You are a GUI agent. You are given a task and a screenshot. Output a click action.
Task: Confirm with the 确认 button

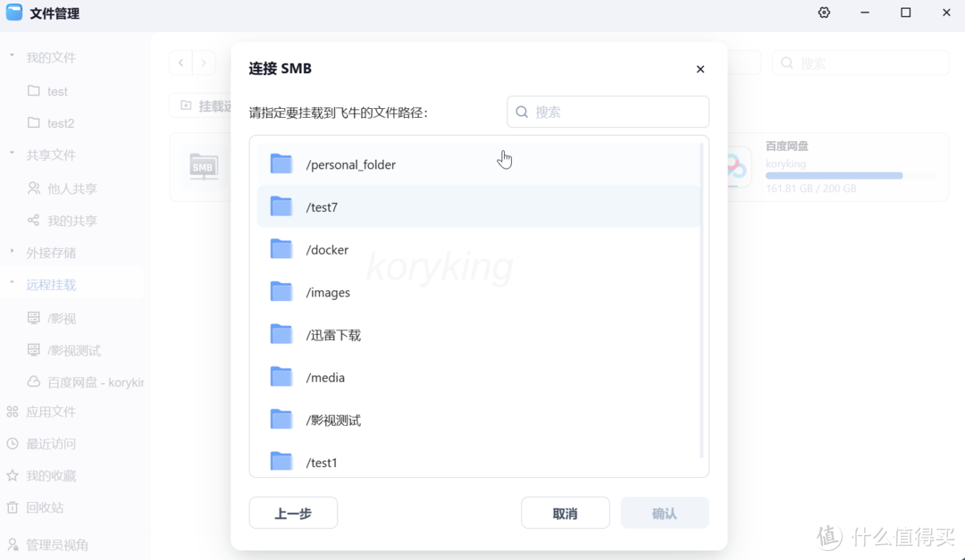pyautogui.click(x=665, y=512)
